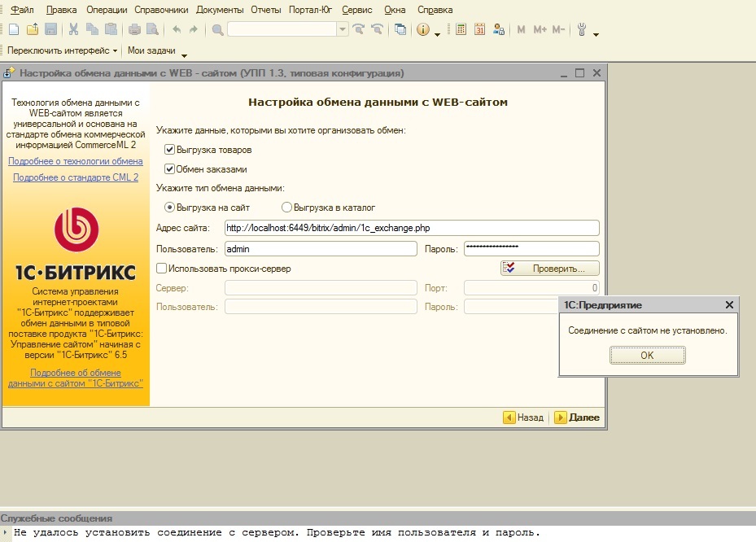Click the Copy toolbar icon
Viewport: 756px width, 542px height.
[x=92, y=29]
